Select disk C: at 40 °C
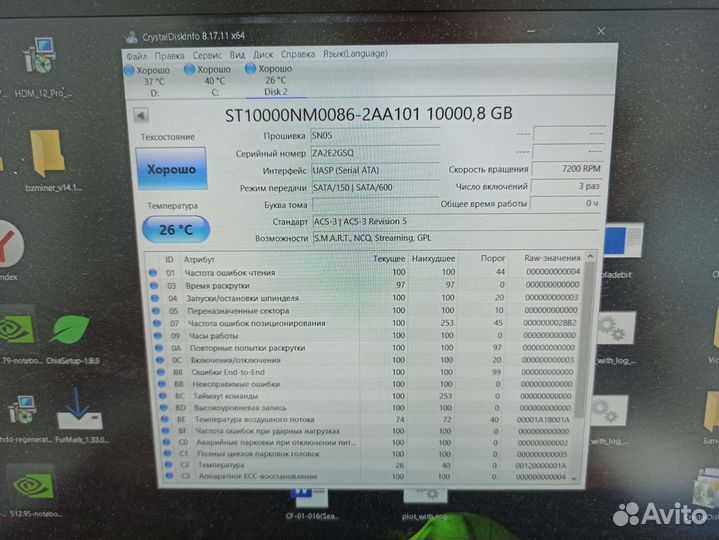This screenshot has height=540, width=719. [208, 80]
